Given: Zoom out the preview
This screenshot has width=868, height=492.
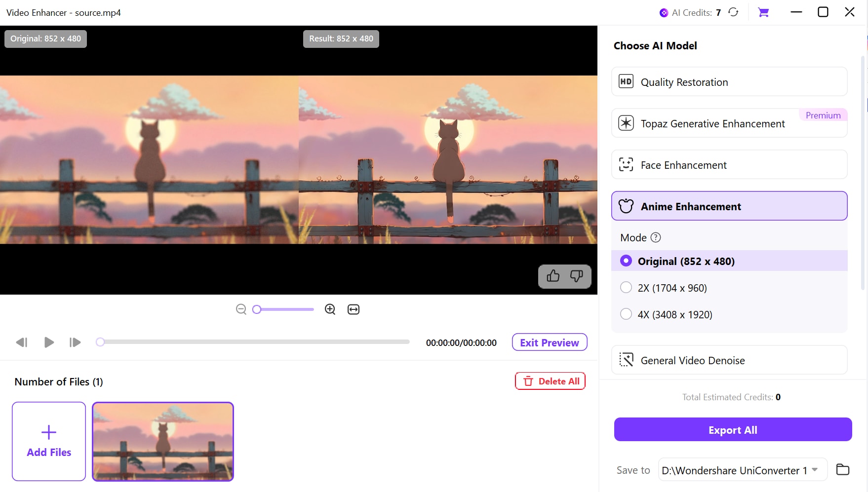Looking at the screenshot, I should [x=241, y=309].
